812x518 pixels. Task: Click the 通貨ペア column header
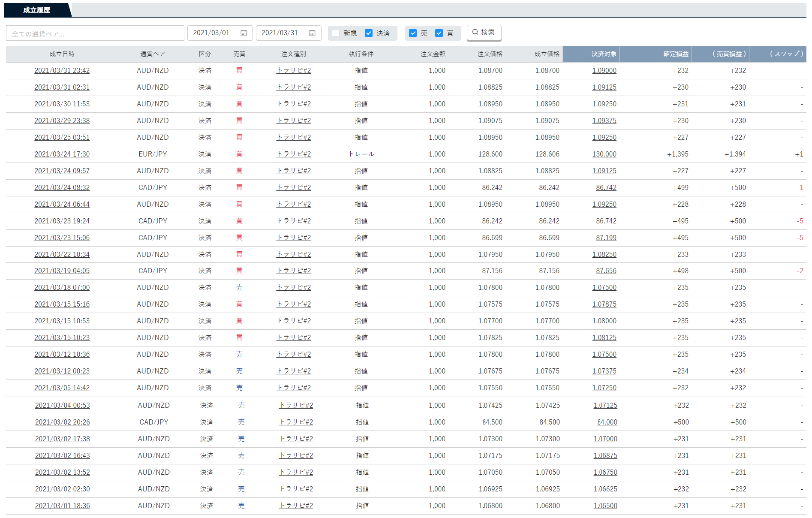coord(153,54)
